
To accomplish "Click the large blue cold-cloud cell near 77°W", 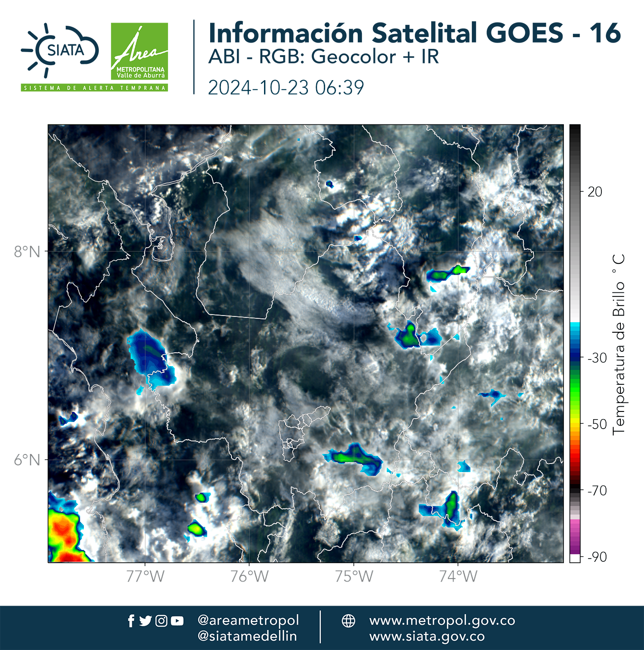I will [x=151, y=359].
